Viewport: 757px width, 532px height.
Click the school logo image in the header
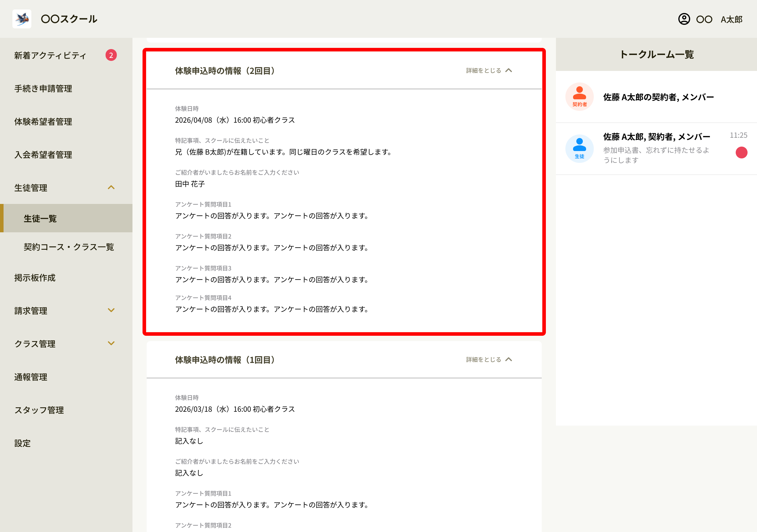coord(22,19)
